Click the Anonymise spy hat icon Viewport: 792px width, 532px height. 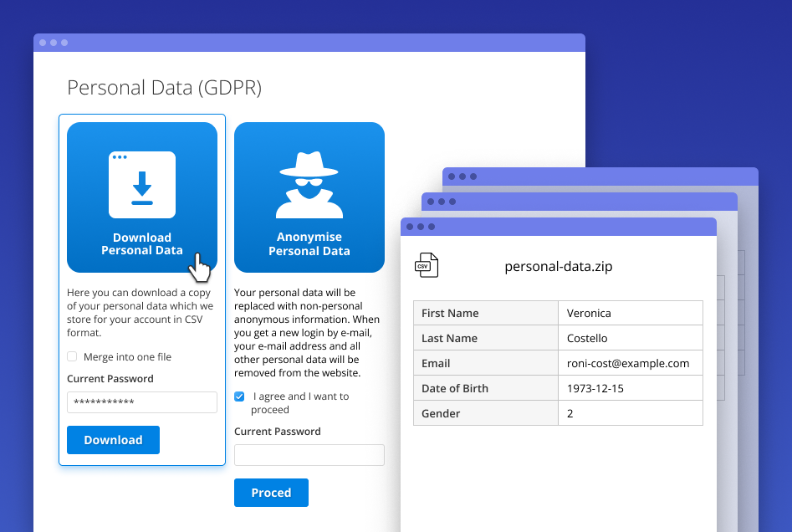pyautogui.click(x=309, y=182)
